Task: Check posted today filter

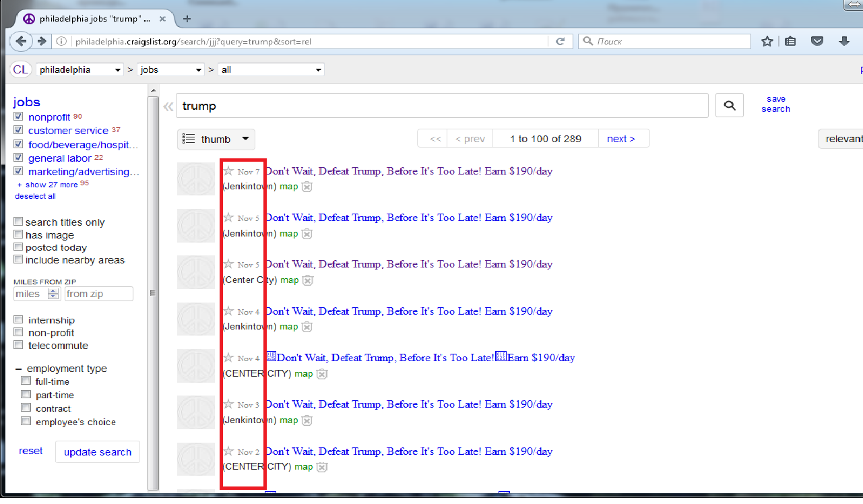Action: (18, 247)
